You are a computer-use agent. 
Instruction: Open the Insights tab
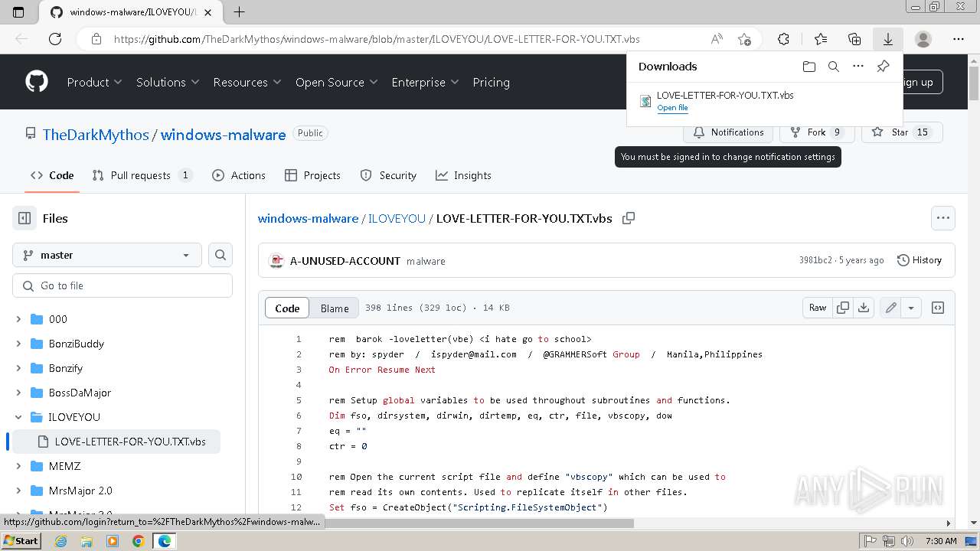[x=463, y=175]
